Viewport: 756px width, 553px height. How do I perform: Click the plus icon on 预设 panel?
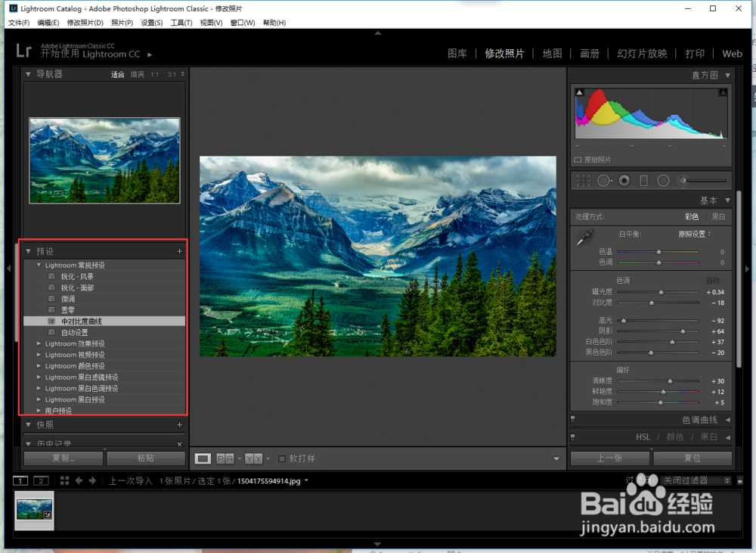coord(179,251)
